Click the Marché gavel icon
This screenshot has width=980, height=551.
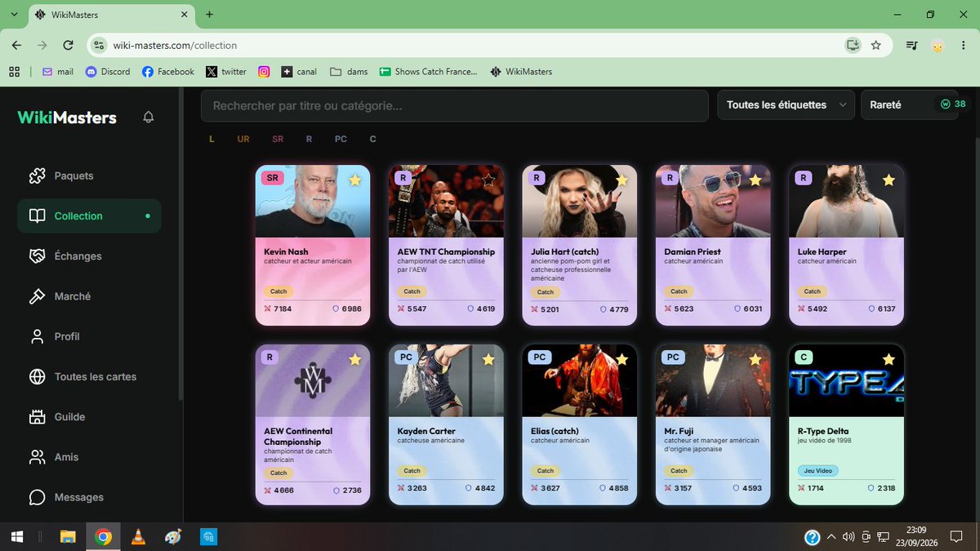pyautogui.click(x=37, y=296)
